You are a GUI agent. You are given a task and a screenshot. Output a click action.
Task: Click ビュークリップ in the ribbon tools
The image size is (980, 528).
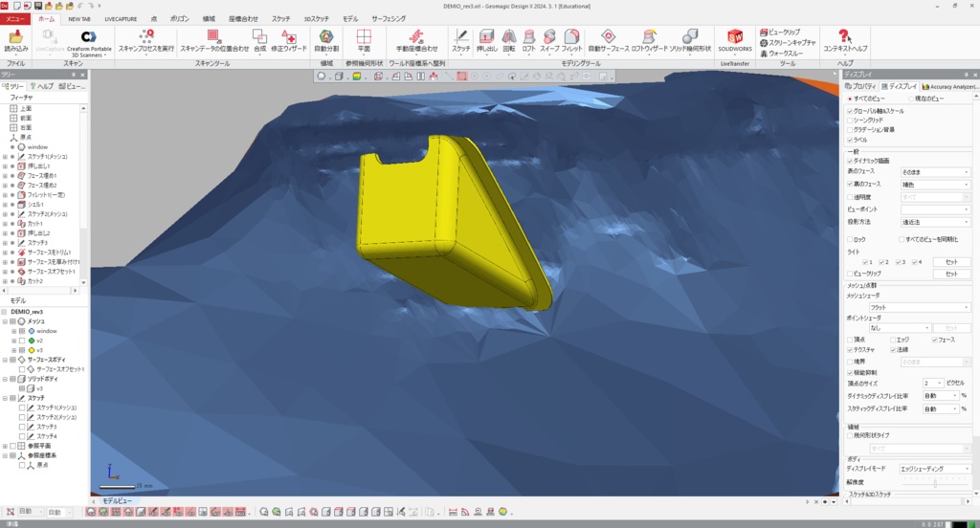779,32
